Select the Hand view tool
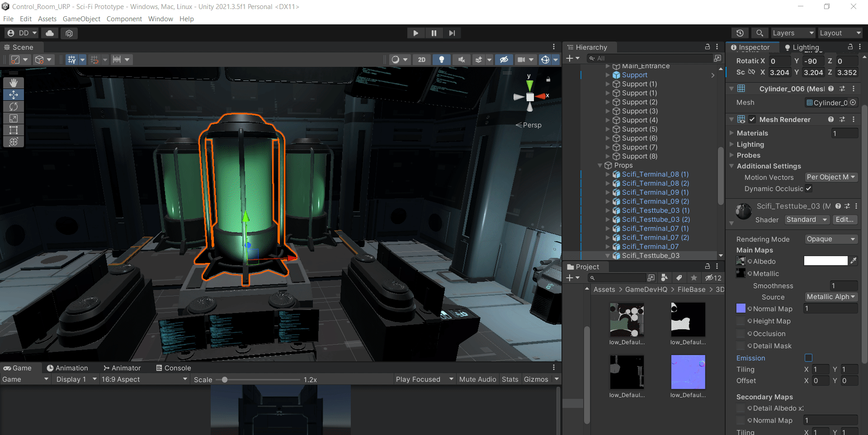 (14, 83)
